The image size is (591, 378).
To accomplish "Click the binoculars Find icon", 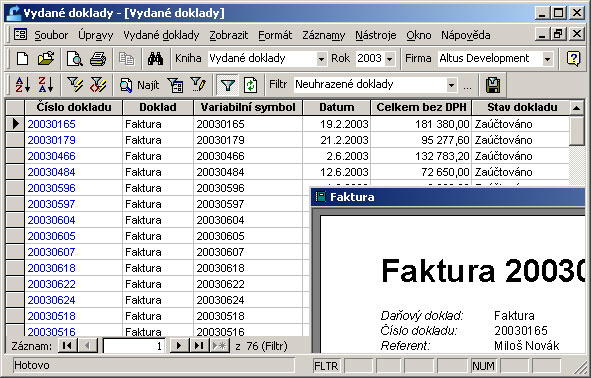I will (x=155, y=59).
